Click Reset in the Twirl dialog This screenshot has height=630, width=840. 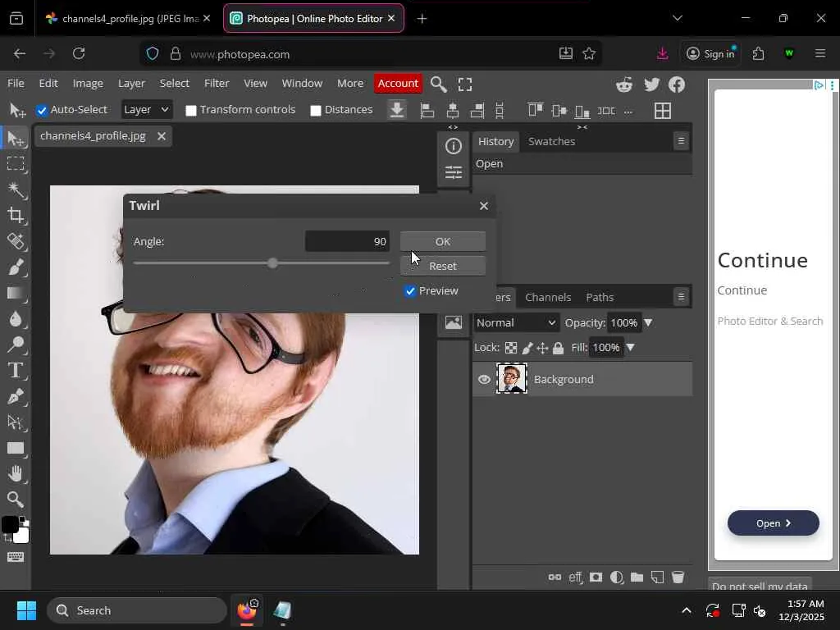coord(442,266)
